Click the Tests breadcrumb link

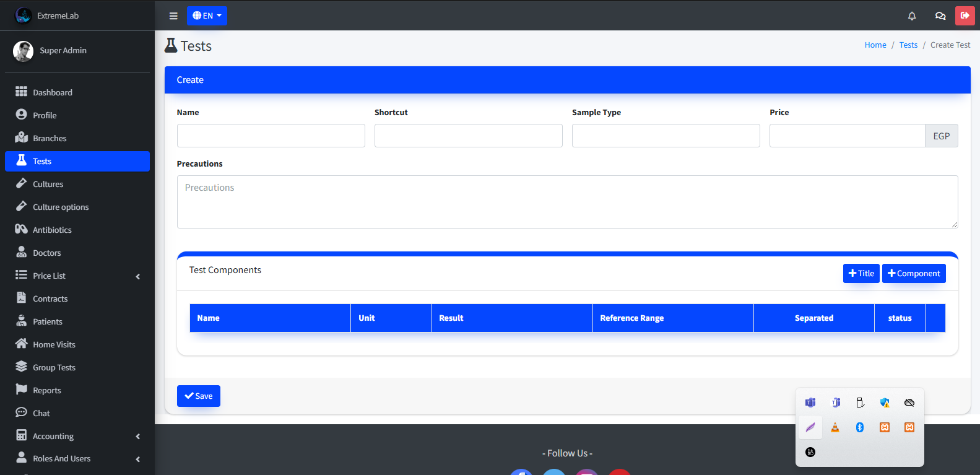click(x=908, y=45)
